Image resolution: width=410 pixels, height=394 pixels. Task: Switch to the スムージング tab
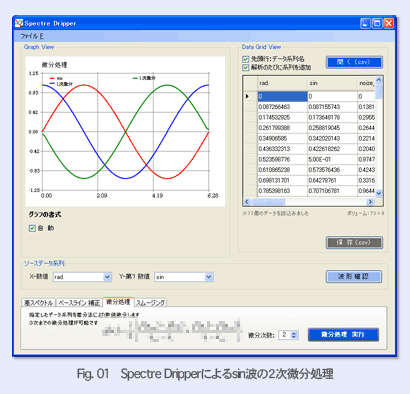[x=150, y=303]
